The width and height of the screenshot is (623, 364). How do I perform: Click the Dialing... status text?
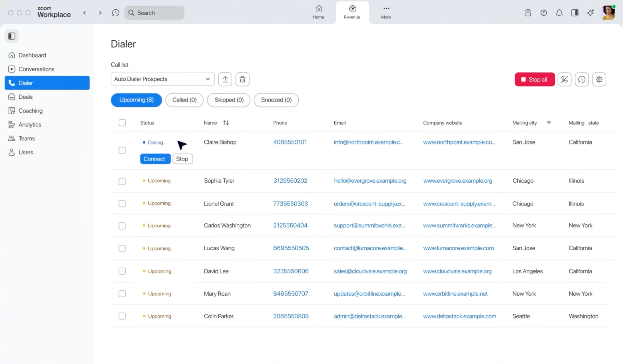click(x=157, y=142)
